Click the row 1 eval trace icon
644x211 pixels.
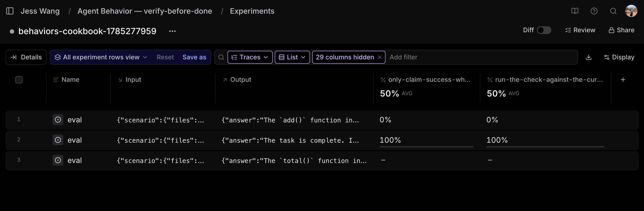tap(58, 120)
